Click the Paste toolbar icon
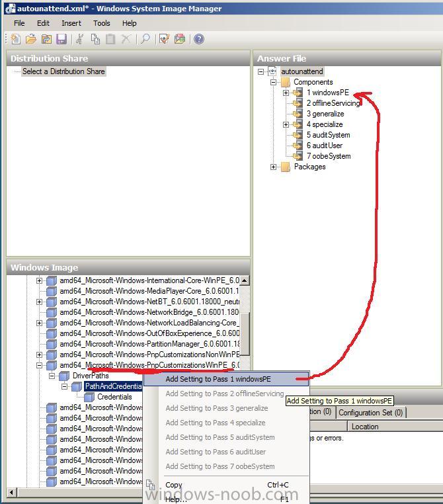Image resolution: width=443 pixels, height=504 pixels. pos(110,39)
